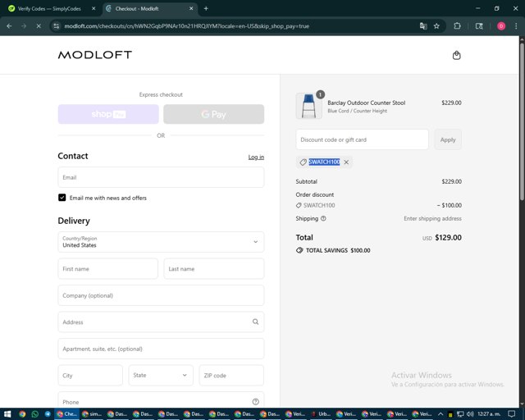525x420 pixels.
Task: Uncheck Email me with news and offers
Action: [62, 198]
